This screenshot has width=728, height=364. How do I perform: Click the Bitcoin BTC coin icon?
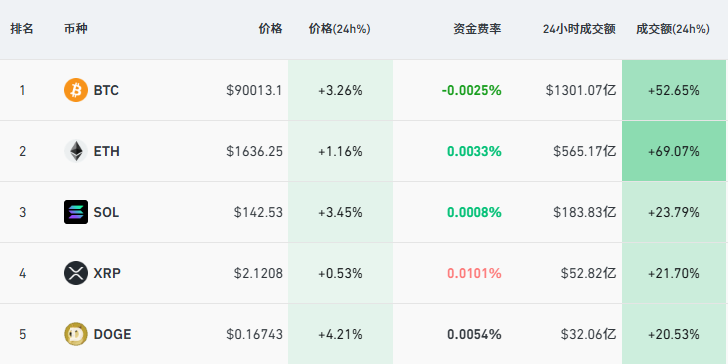pos(76,90)
